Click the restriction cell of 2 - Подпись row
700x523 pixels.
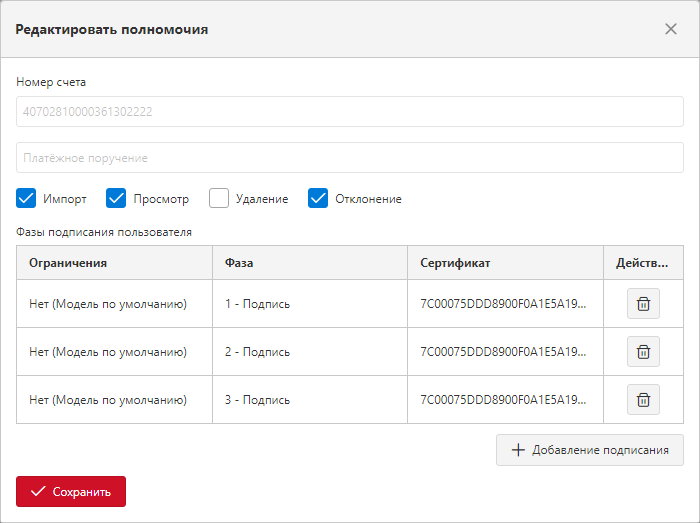(x=114, y=352)
